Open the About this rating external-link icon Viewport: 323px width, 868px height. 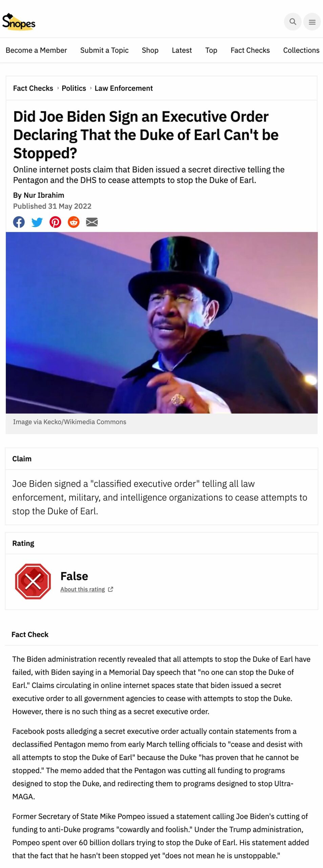[x=110, y=589]
